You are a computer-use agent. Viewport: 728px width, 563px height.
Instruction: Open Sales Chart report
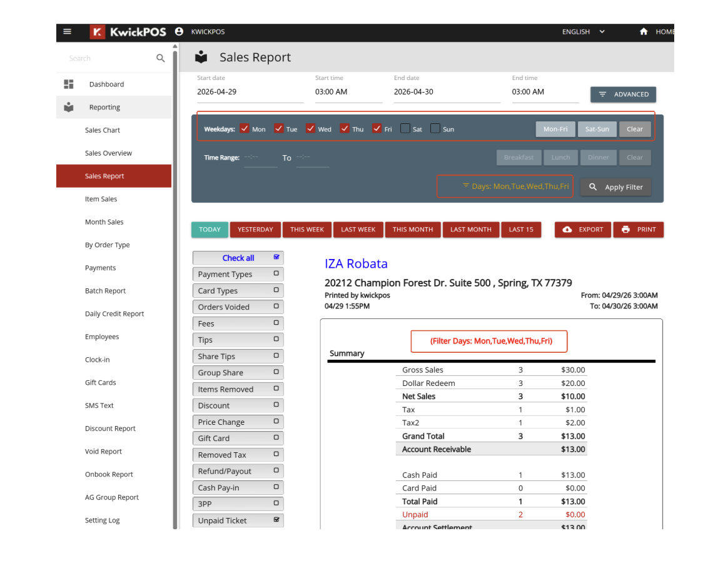(x=114, y=130)
